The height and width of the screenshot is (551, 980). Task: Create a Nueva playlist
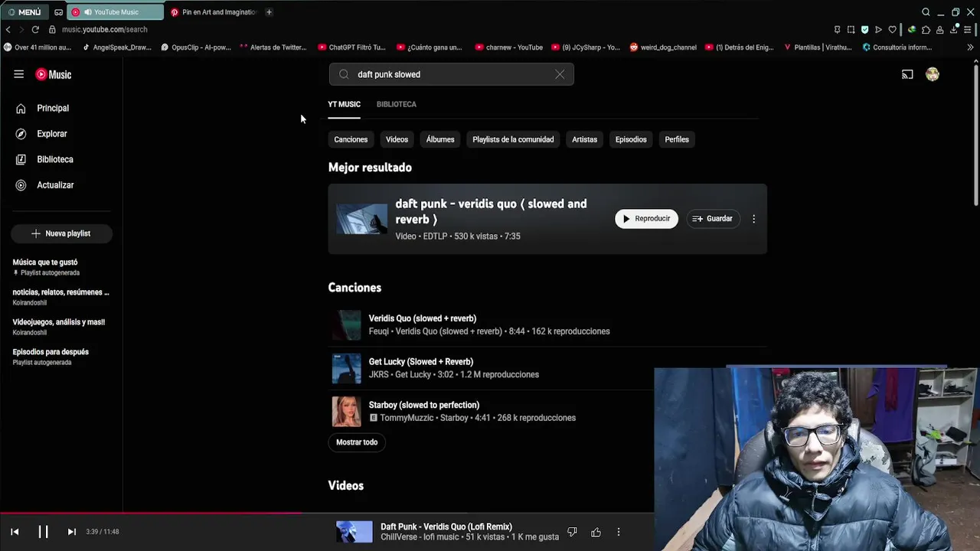point(61,233)
